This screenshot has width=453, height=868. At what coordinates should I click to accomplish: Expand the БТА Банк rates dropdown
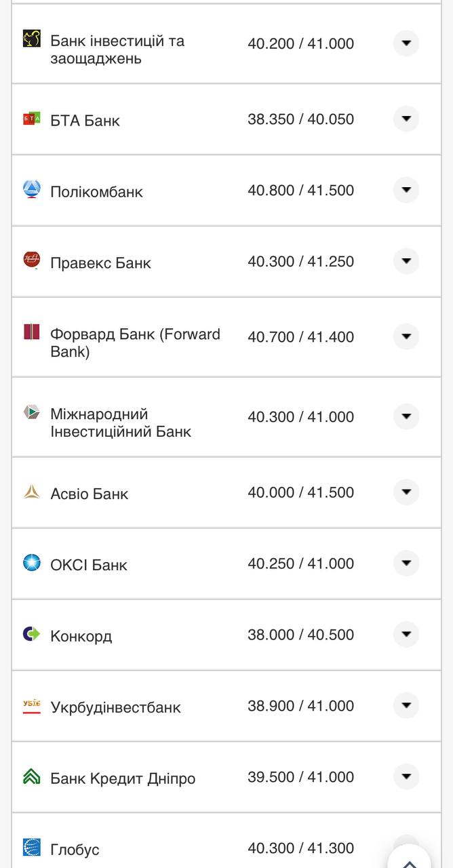coord(406,119)
